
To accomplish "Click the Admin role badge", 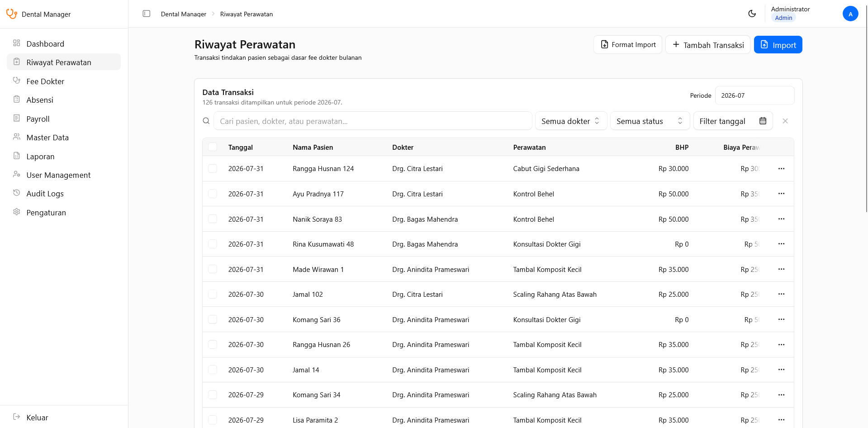I will (783, 18).
